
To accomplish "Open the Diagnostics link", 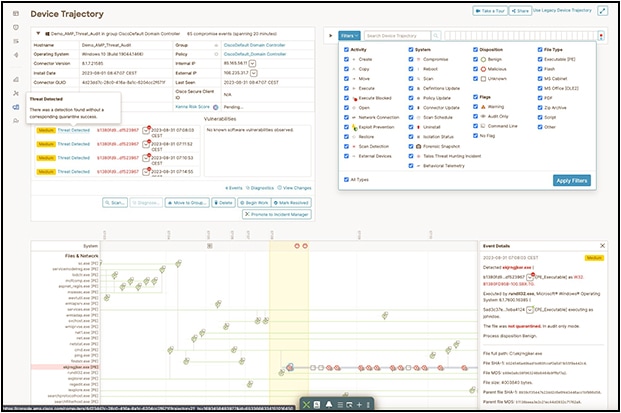I will pos(260,188).
